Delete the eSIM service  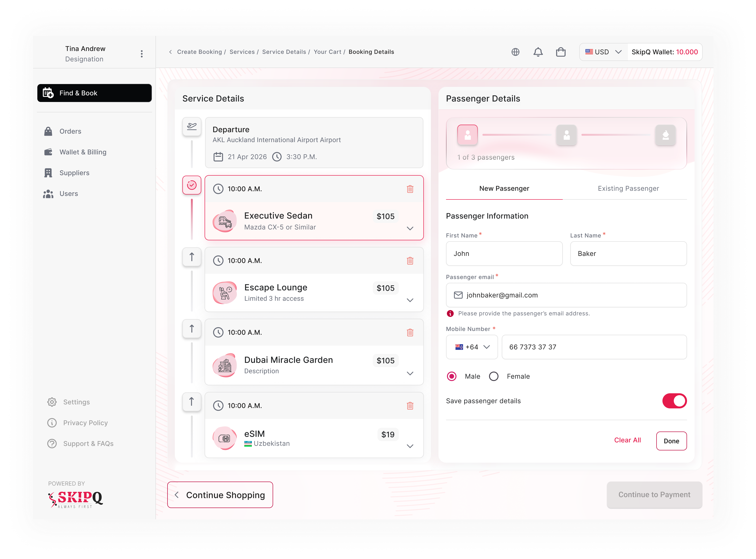coord(410,405)
